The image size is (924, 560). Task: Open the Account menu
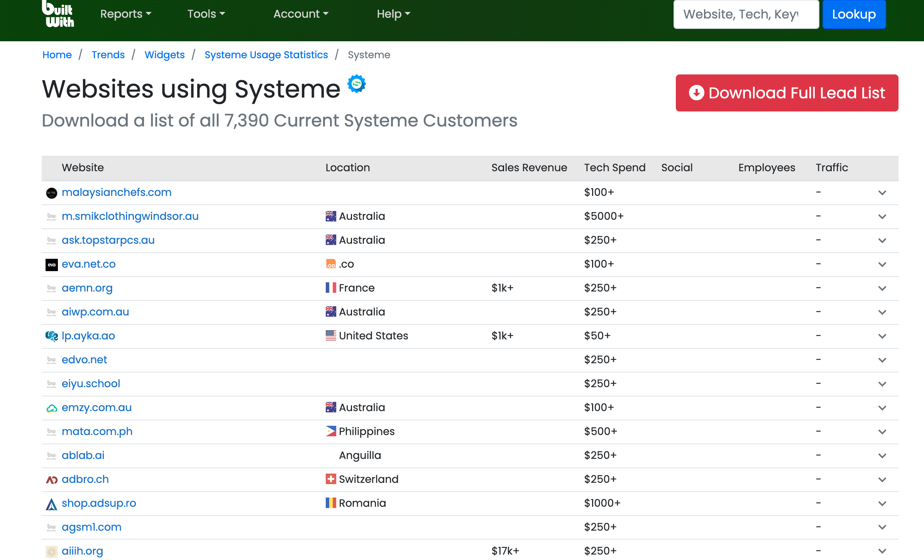click(301, 14)
